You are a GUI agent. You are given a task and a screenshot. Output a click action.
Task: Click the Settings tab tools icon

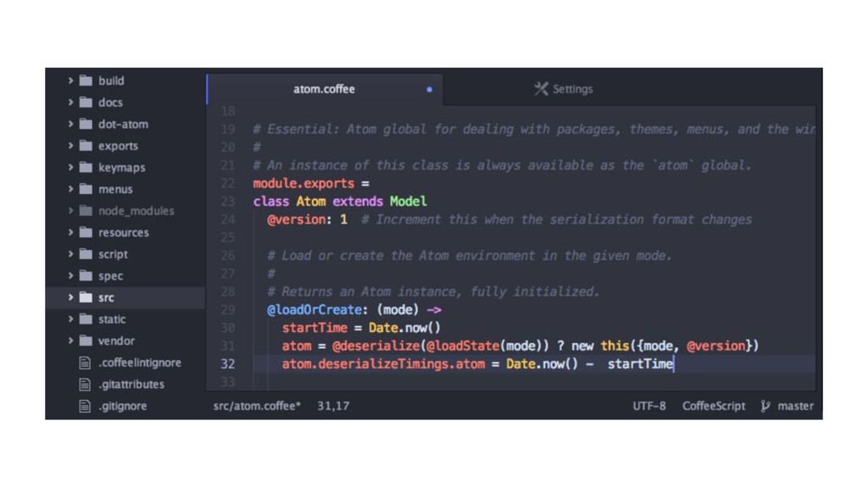pyautogui.click(x=541, y=88)
